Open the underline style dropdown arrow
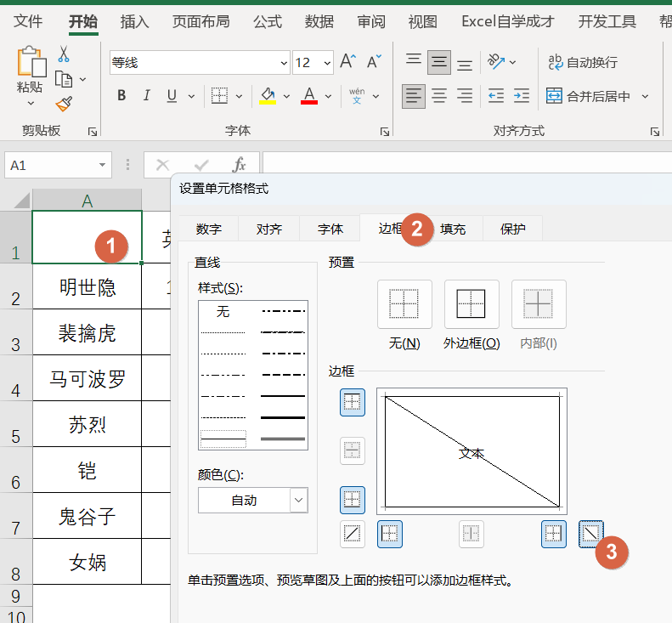Viewport: 672px width, 623px height. point(191,97)
